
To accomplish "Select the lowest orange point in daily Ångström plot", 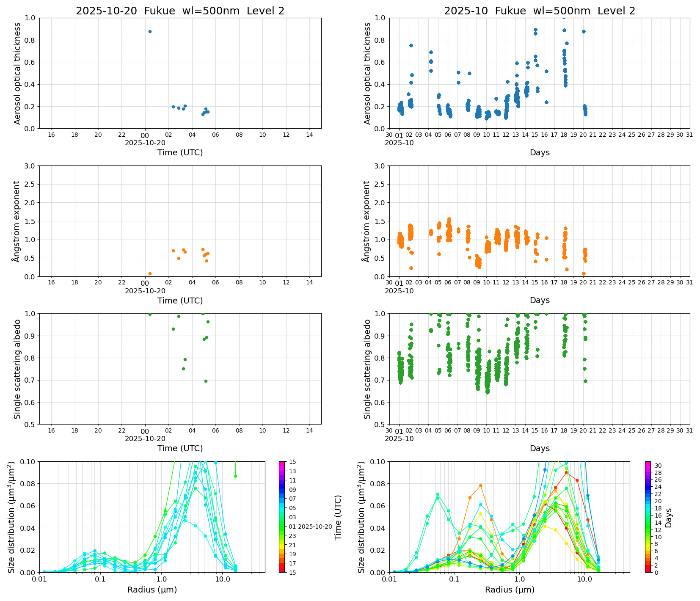I will pyautogui.click(x=150, y=274).
